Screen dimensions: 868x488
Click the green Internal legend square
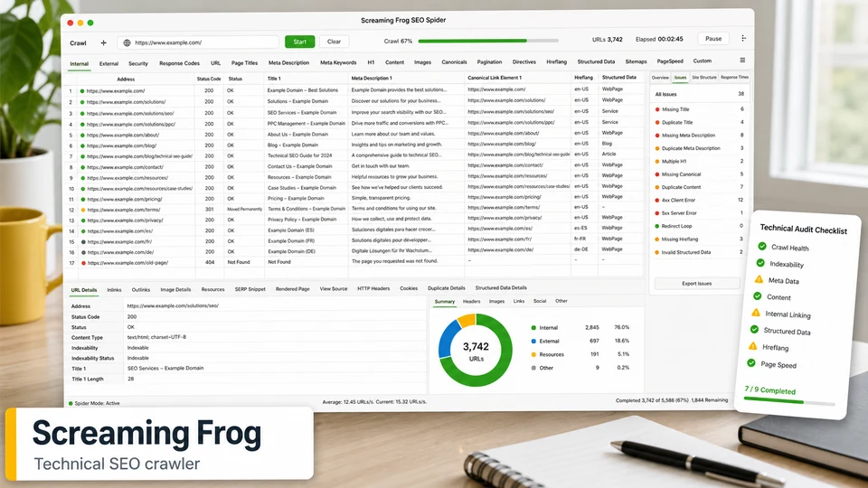point(533,327)
